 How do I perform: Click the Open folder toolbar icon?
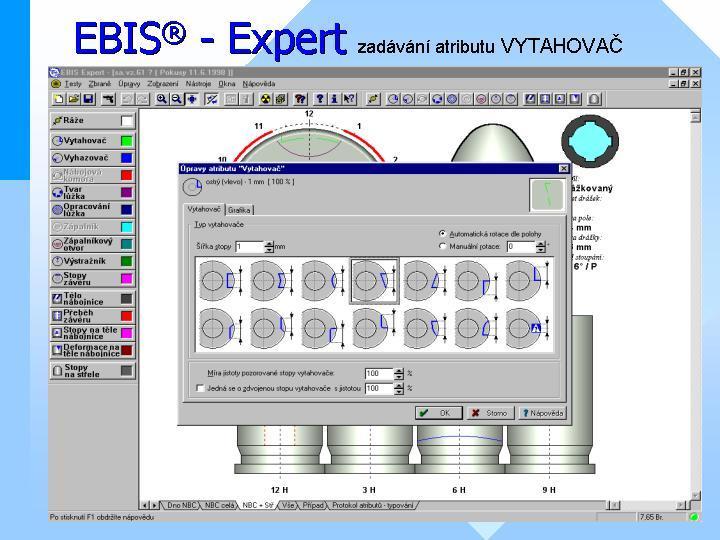[x=73, y=99]
